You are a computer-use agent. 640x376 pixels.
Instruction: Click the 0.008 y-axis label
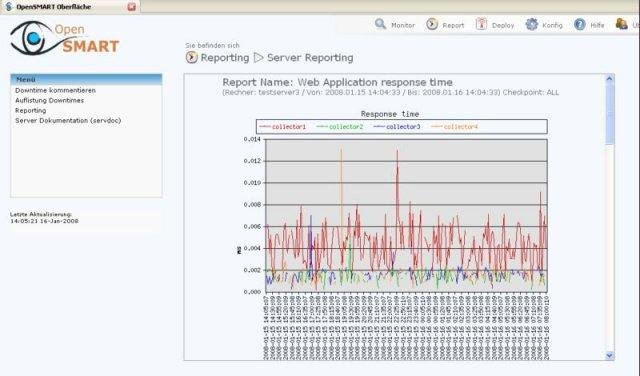[252, 205]
